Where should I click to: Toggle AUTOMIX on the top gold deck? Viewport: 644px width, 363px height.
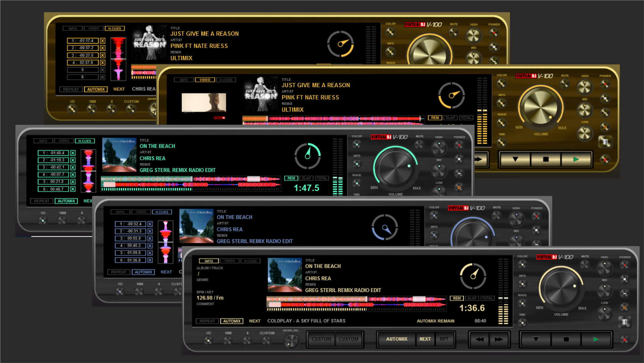pos(96,89)
